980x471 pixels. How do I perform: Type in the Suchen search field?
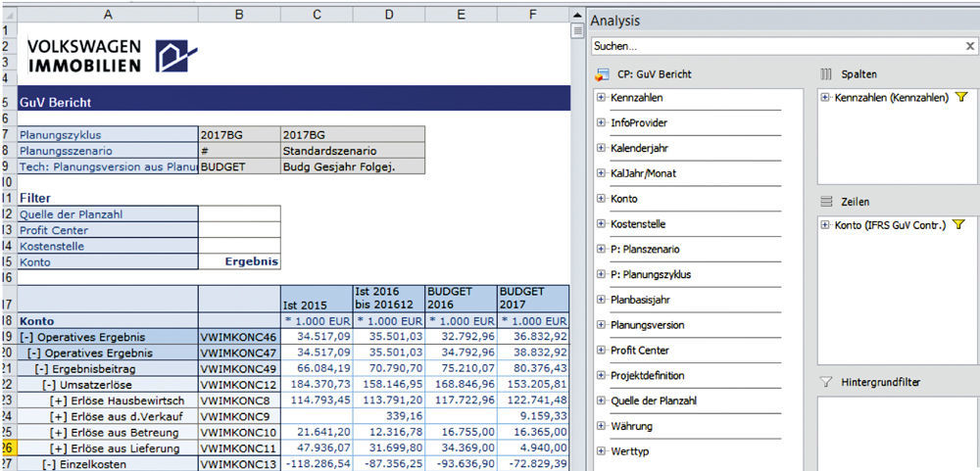(774, 46)
